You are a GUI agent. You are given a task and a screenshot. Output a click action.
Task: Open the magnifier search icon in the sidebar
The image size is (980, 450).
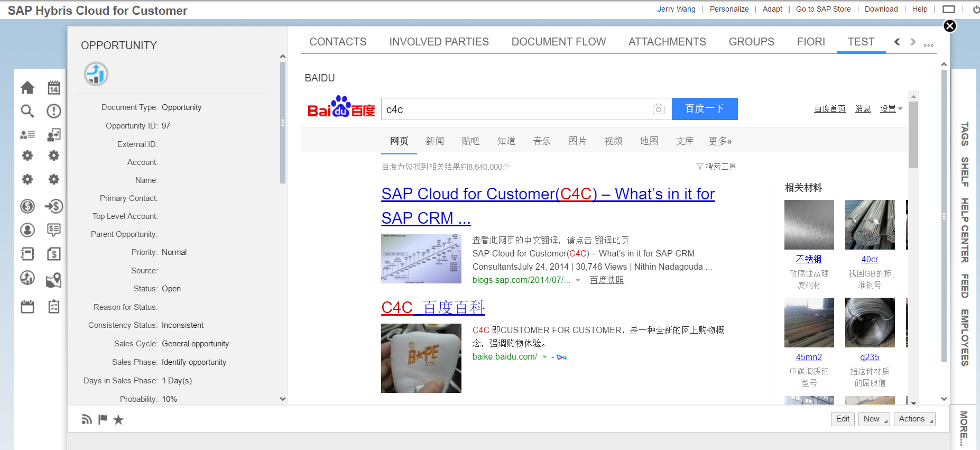pos(27,111)
